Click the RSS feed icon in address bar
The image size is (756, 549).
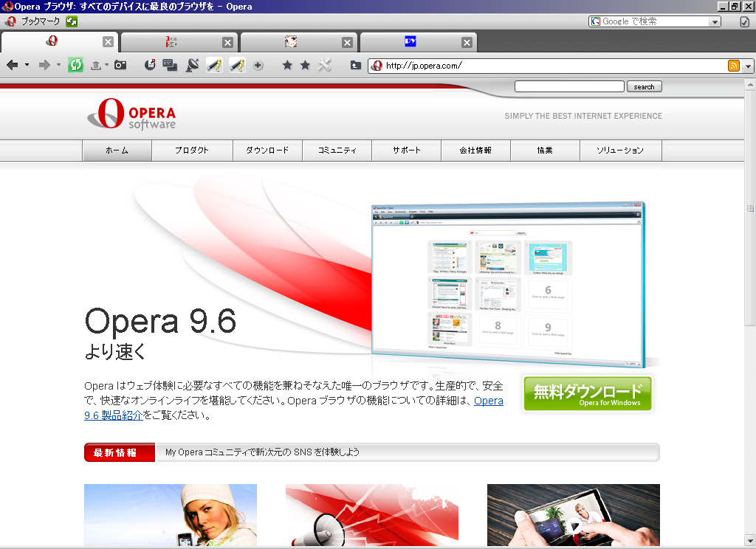pyautogui.click(x=734, y=66)
